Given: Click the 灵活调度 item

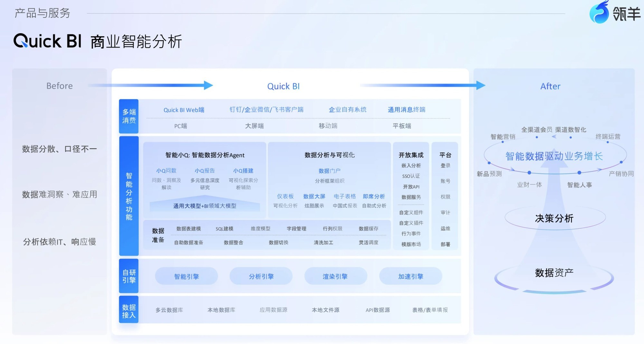Looking at the screenshot, I should click(x=368, y=242).
